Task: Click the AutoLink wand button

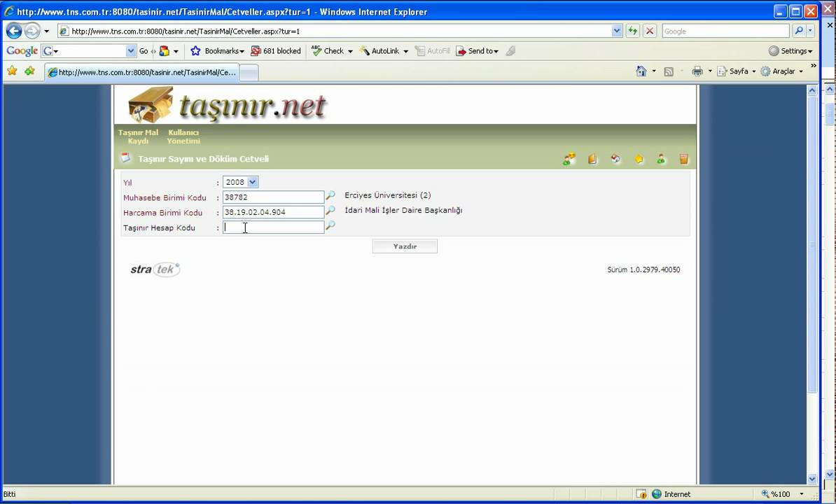Action: [x=379, y=51]
